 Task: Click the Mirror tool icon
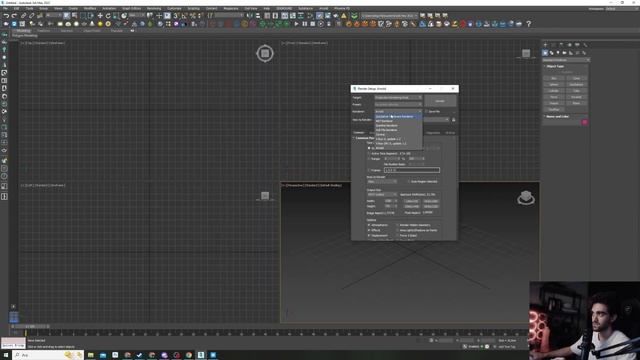click(x=250, y=16)
